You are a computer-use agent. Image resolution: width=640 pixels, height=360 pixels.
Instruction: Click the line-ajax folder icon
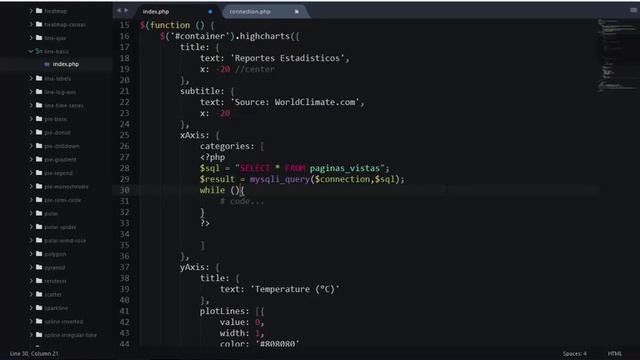point(39,38)
